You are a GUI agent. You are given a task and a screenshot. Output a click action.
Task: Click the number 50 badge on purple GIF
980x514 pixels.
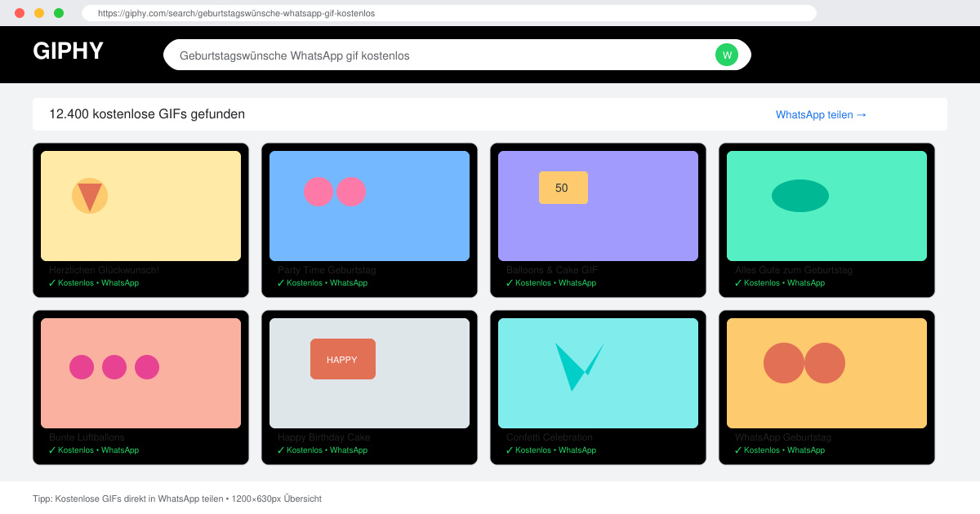coord(563,188)
